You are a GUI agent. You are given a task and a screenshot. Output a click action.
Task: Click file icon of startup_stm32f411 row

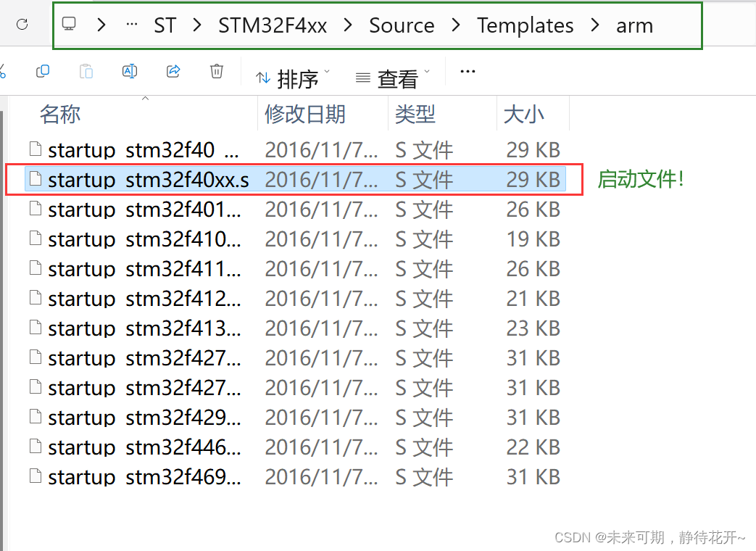coord(36,268)
